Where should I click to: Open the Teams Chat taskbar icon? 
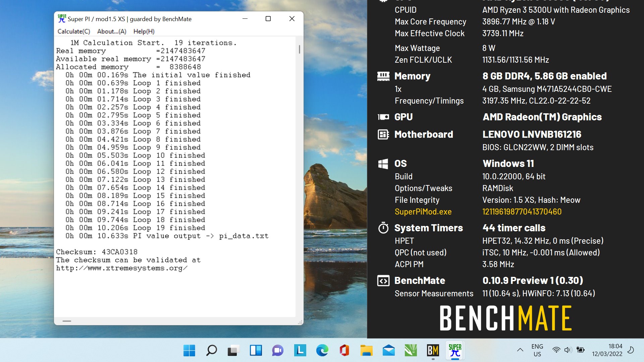click(278, 351)
